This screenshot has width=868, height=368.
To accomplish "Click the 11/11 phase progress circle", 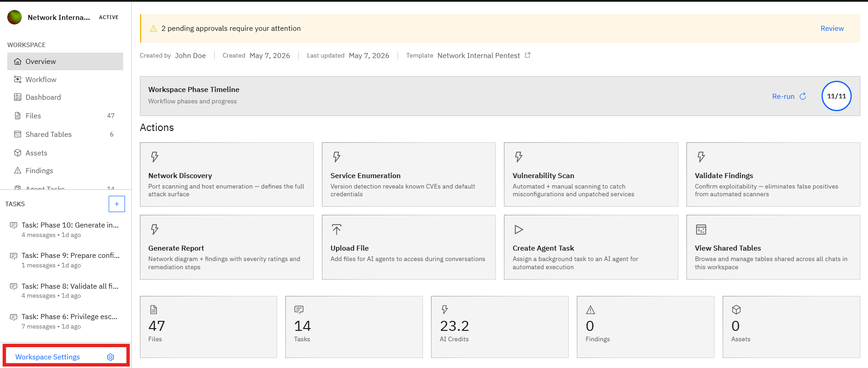I will [x=836, y=96].
